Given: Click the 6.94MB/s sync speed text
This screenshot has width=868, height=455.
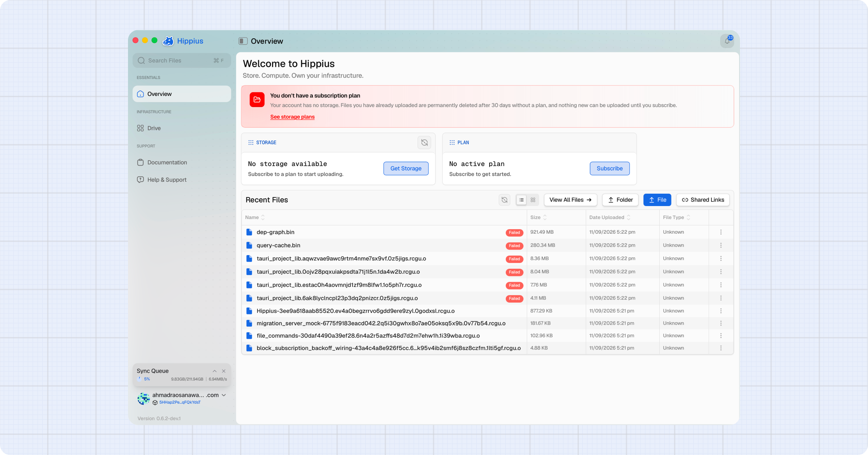Looking at the screenshot, I should click(x=218, y=379).
